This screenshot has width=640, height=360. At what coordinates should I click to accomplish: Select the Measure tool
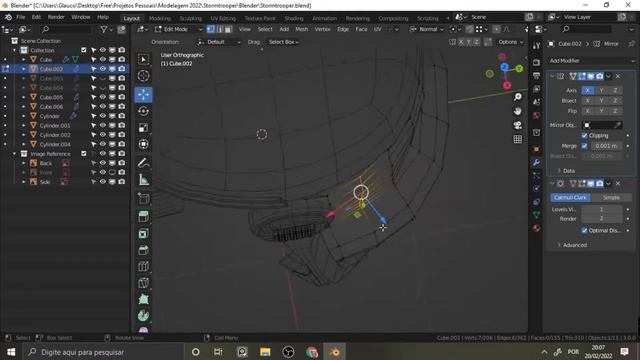click(x=143, y=180)
